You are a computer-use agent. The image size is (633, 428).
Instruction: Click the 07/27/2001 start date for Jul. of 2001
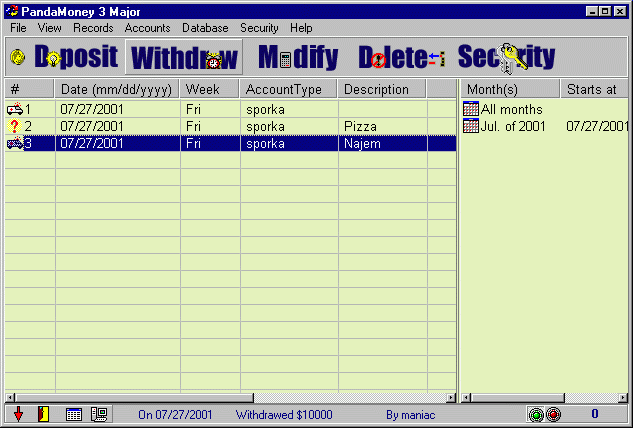pyautogui.click(x=597, y=126)
